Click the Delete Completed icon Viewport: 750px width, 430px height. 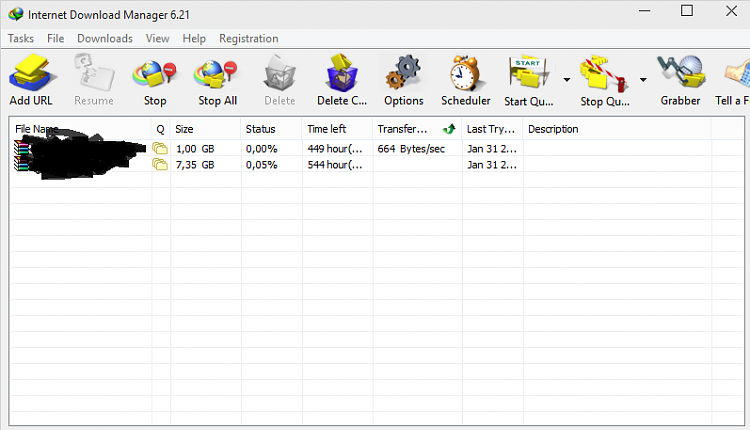(x=342, y=73)
